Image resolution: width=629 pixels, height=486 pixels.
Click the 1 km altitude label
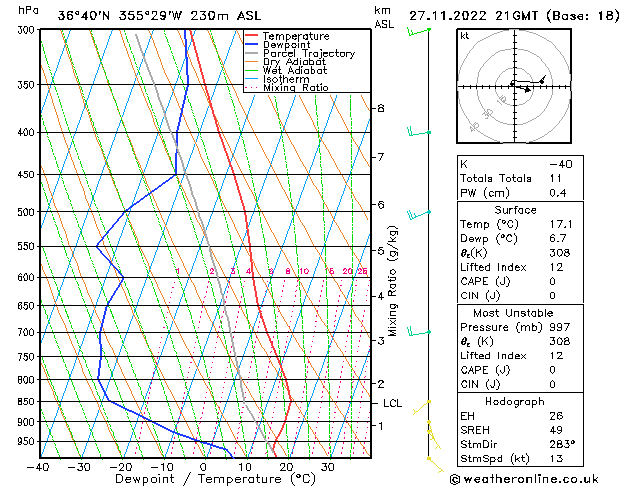[381, 425]
